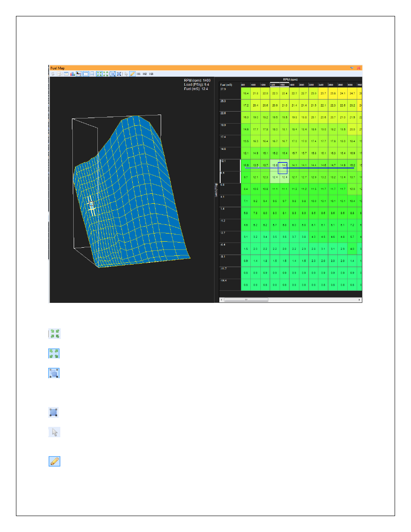This screenshot has height=532, width=411.
Task: Click cell 23.7 in the top row
Action: point(323,93)
